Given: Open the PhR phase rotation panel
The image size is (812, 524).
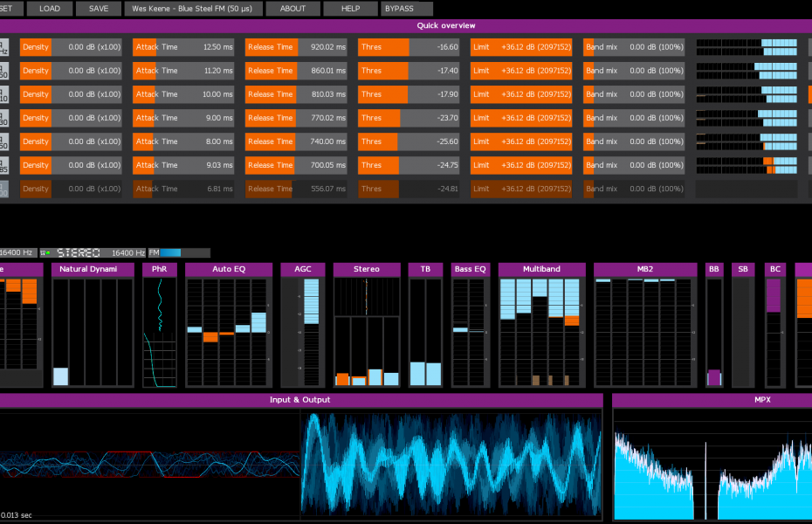Looking at the screenshot, I should 159,269.
